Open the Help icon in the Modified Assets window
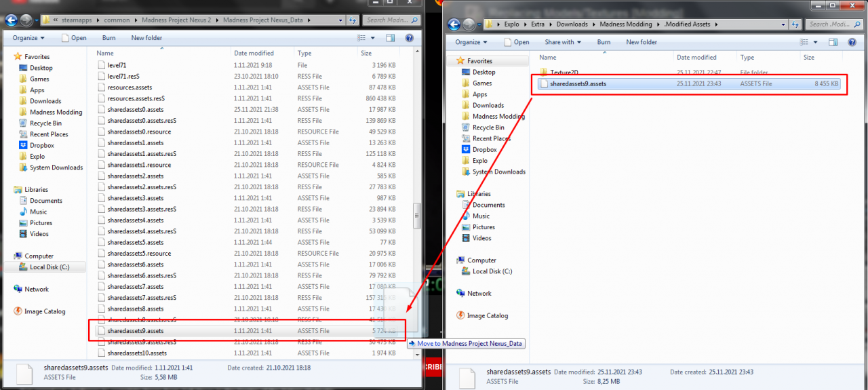This screenshot has height=390, width=868. tap(852, 42)
